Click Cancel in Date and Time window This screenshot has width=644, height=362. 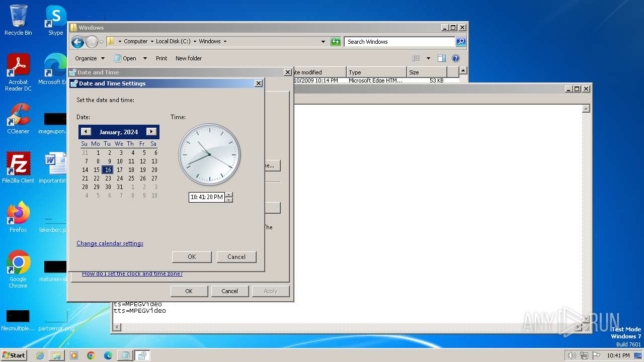point(229,291)
